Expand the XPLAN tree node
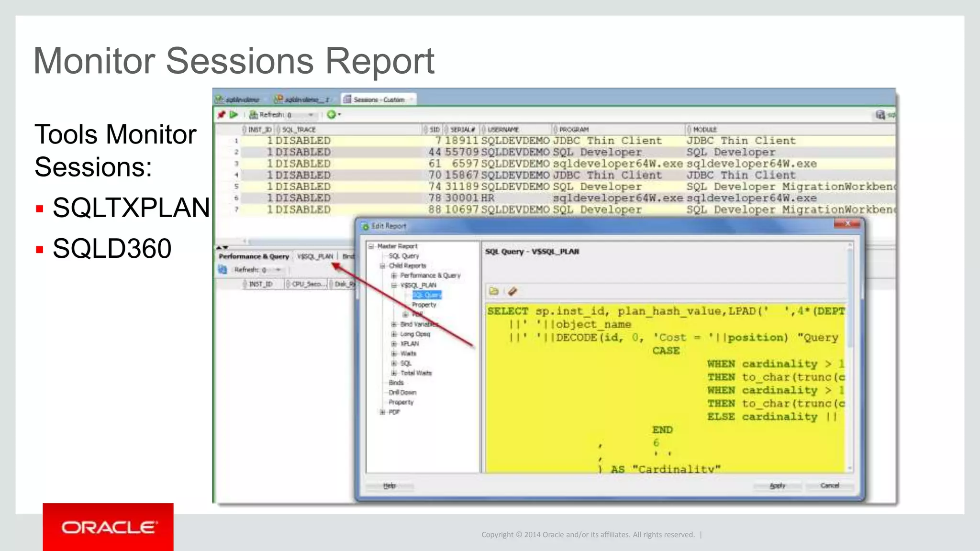The image size is (980, 551). coord(394,344)
